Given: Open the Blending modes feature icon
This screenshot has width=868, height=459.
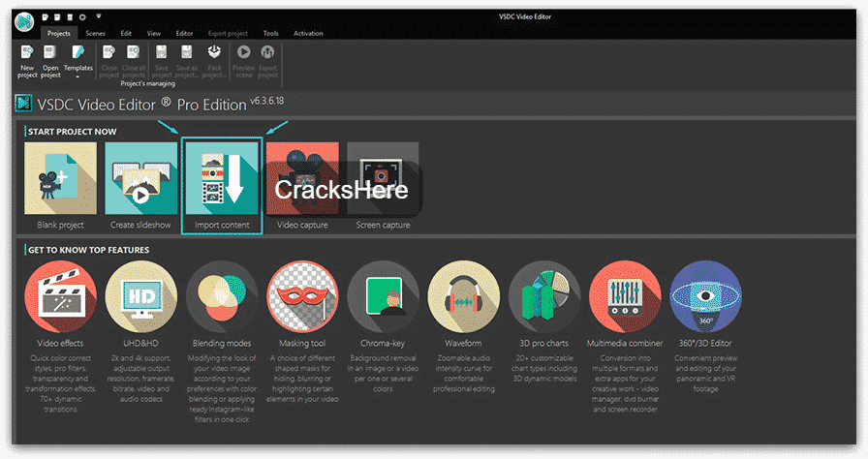Looking at the screenshot, I should [x=222, y=296].
